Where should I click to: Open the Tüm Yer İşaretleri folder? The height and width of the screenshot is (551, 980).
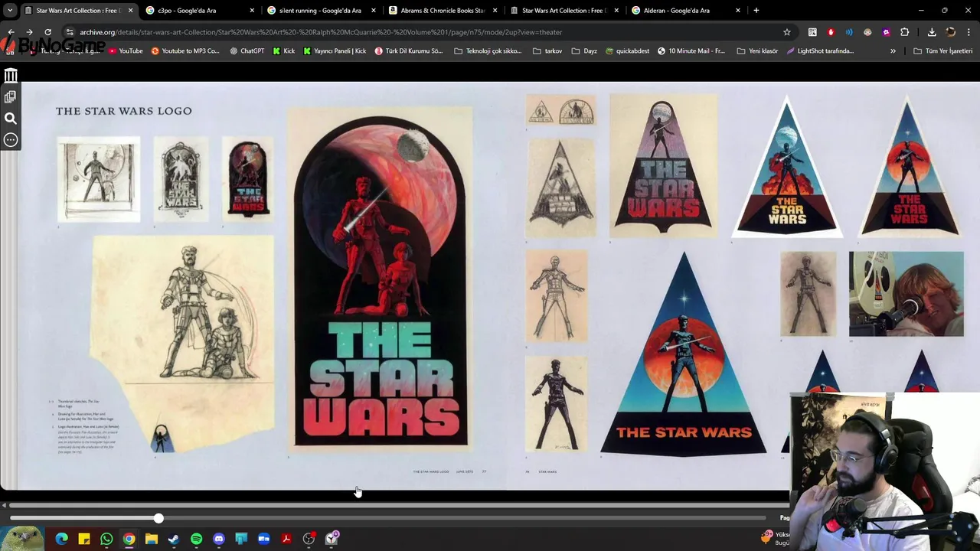point(942,51)
